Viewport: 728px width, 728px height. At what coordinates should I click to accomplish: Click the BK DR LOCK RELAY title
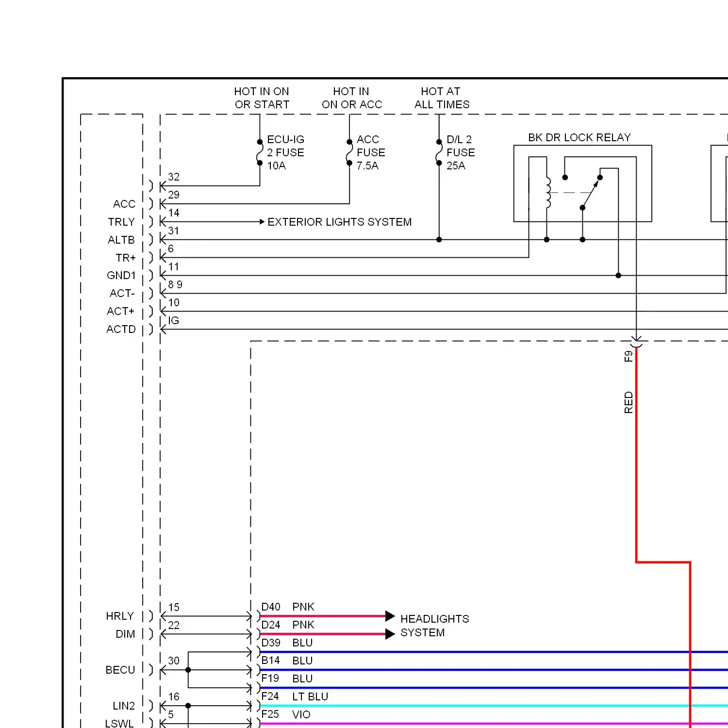pos(579,137)
